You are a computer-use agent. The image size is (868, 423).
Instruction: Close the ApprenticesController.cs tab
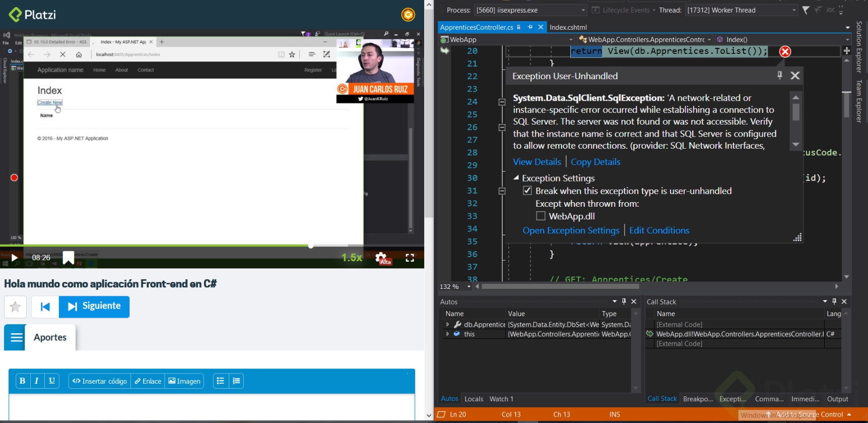point(541,27)
